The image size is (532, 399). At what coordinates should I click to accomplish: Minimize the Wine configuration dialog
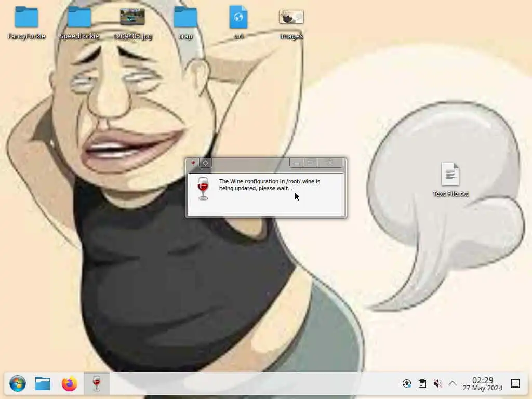coord(297,163)
